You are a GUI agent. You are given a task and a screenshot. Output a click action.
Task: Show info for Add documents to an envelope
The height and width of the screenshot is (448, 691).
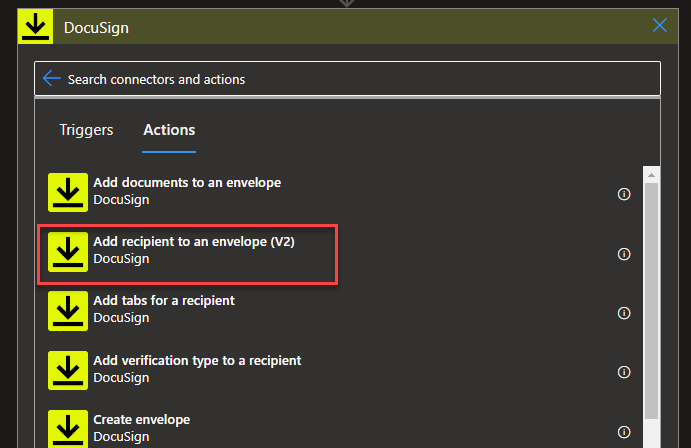coord(624,194)
